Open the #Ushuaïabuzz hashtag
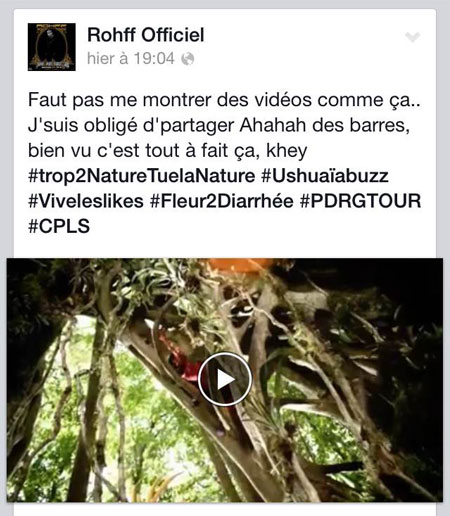The width and height of the screenshot is (450, 516). tap(325, 176)
